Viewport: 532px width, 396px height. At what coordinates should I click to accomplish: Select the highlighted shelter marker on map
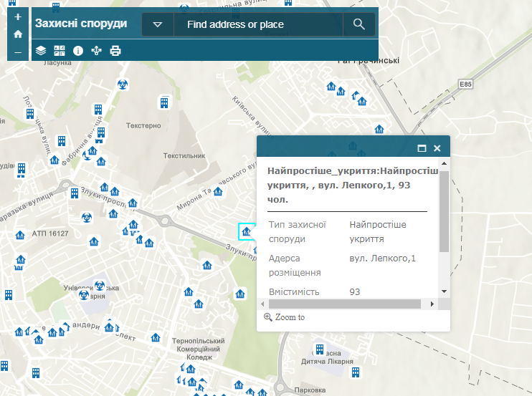pos(246,231)
